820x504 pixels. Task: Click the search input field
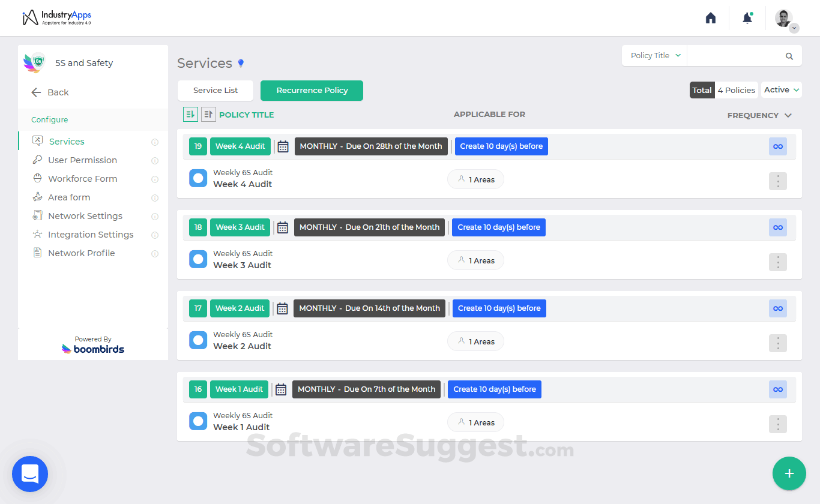click(735, 56)
